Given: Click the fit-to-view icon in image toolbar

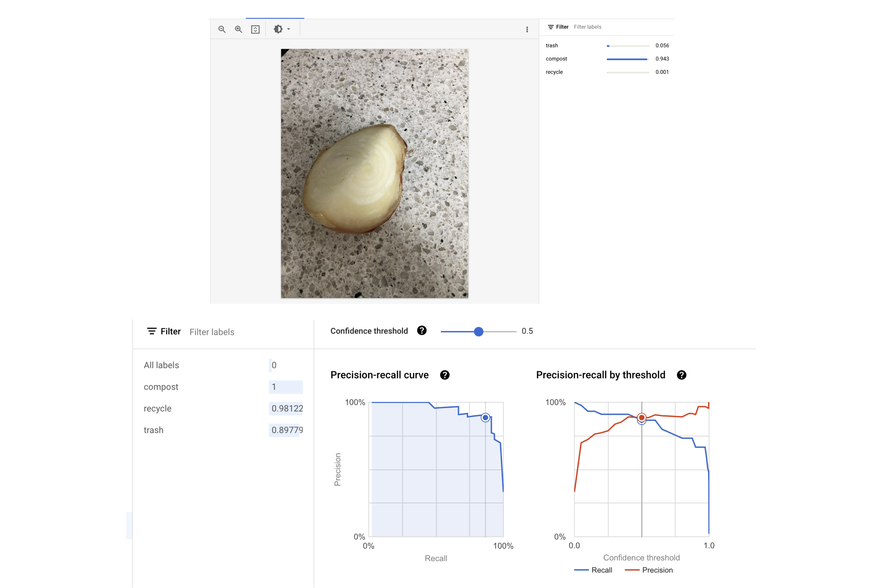Looking at the screenshot, I should pyautogui.click(x=255, y=29).
